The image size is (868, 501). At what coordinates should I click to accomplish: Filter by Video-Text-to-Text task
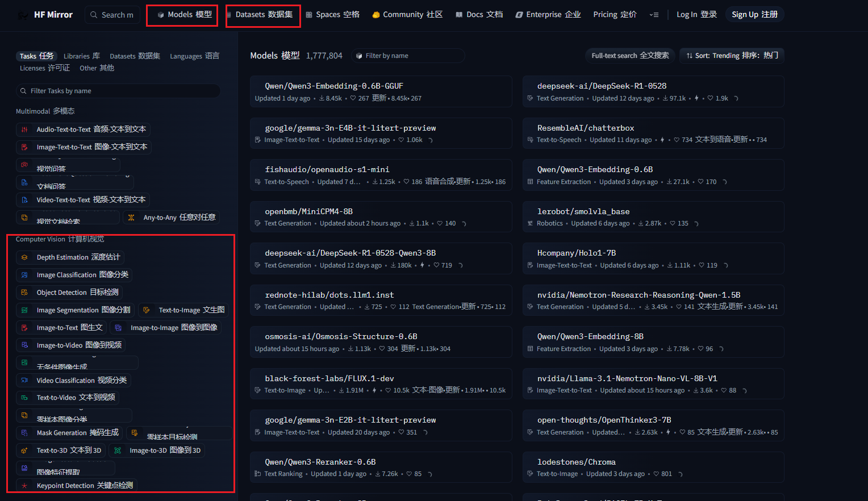[x=83, y=200]
